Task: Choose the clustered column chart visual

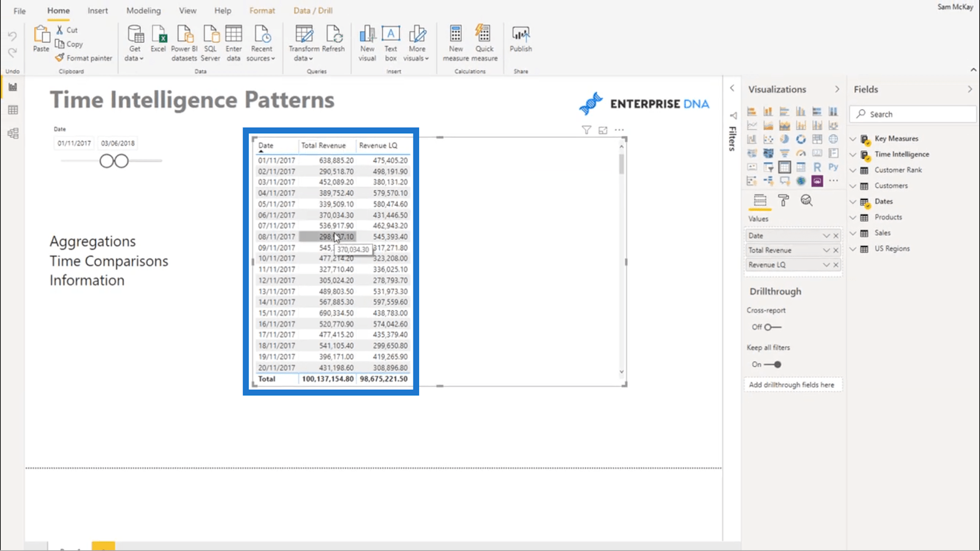Action: tap(801, 111)
